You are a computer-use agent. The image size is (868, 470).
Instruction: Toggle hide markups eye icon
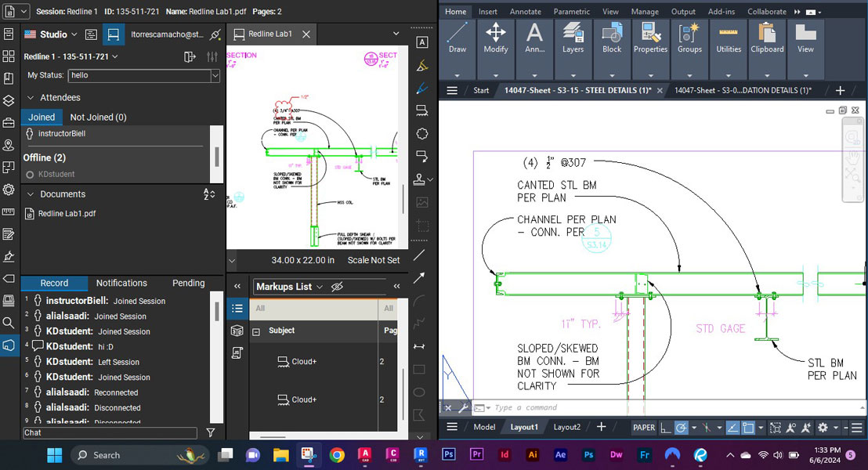[x=337, y=287]
